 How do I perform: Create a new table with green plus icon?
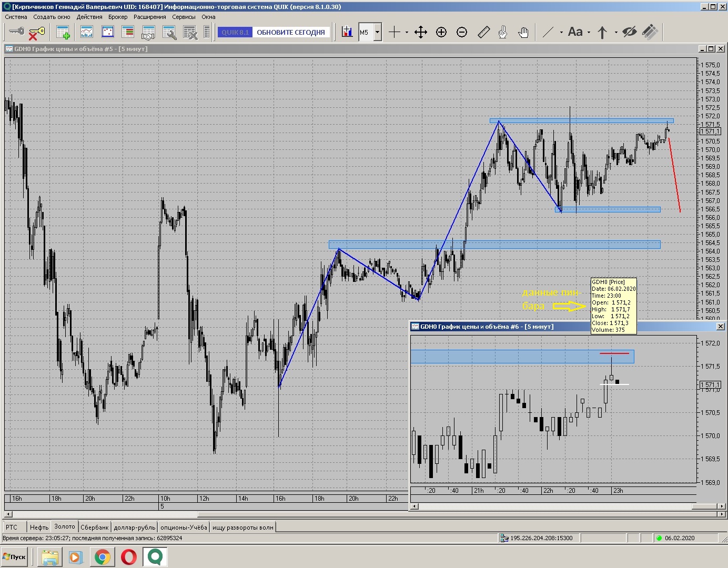click(63, 32)
